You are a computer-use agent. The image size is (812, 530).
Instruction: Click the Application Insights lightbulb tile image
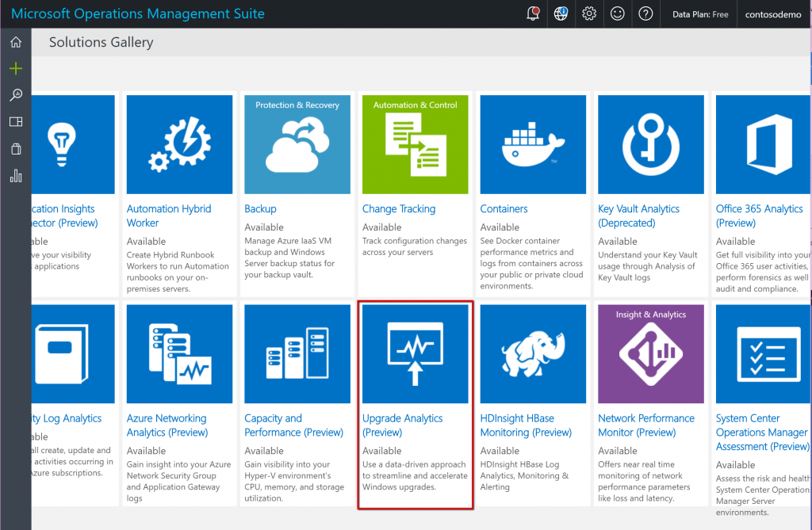coord(73,144)
